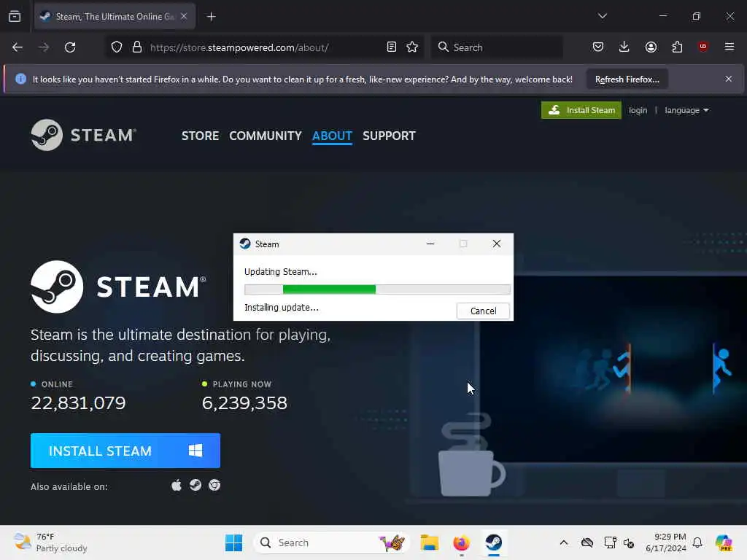Open the Firefox downloads panel
The image size is (747, 560).
624,47
